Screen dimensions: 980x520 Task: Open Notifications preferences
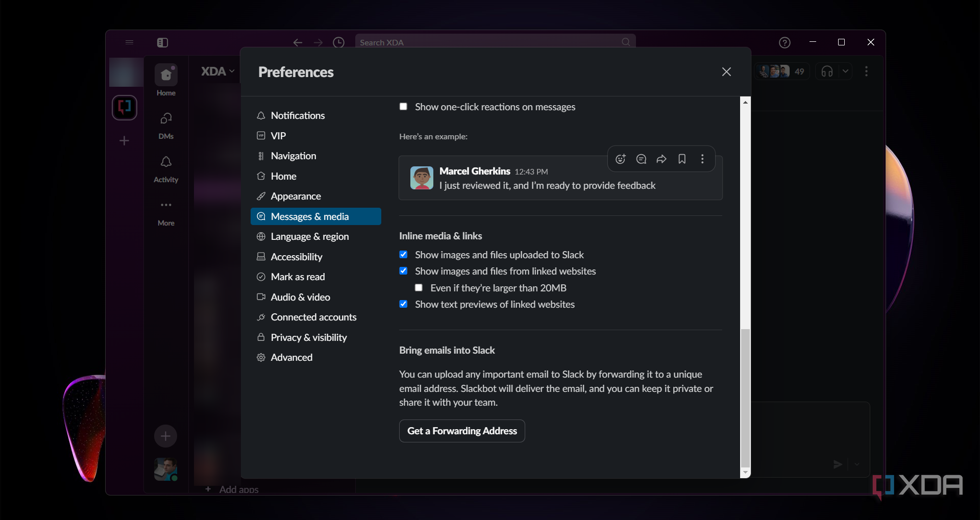pos(316,115)
